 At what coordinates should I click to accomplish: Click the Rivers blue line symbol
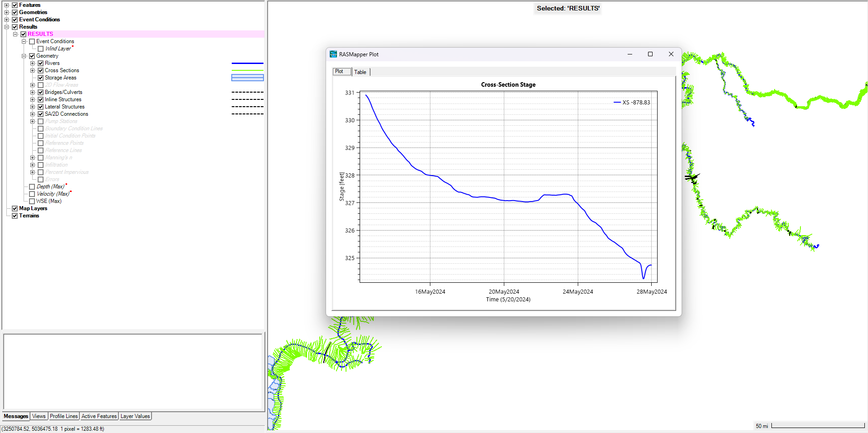click(248, 63)
